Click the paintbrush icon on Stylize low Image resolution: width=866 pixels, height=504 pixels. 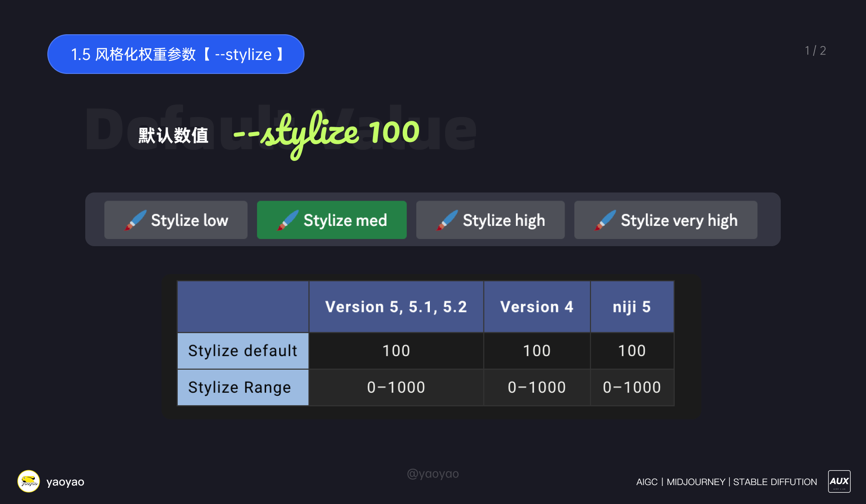(135, 220)
